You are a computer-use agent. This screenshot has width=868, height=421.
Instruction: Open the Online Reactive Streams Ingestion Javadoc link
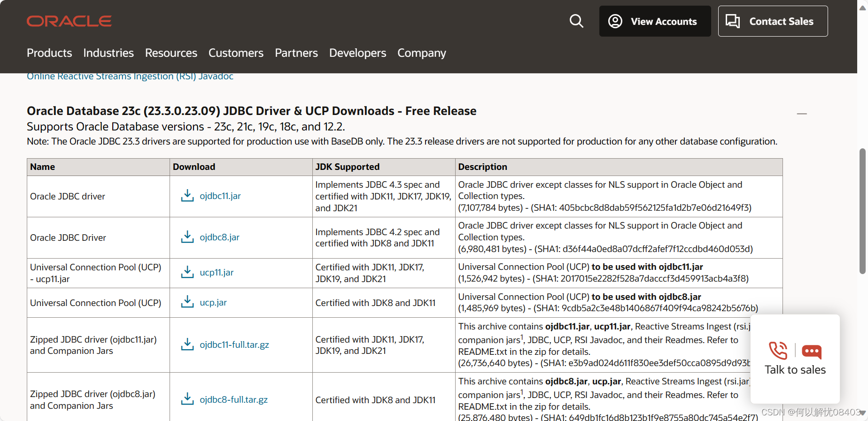tap(130, 77)
